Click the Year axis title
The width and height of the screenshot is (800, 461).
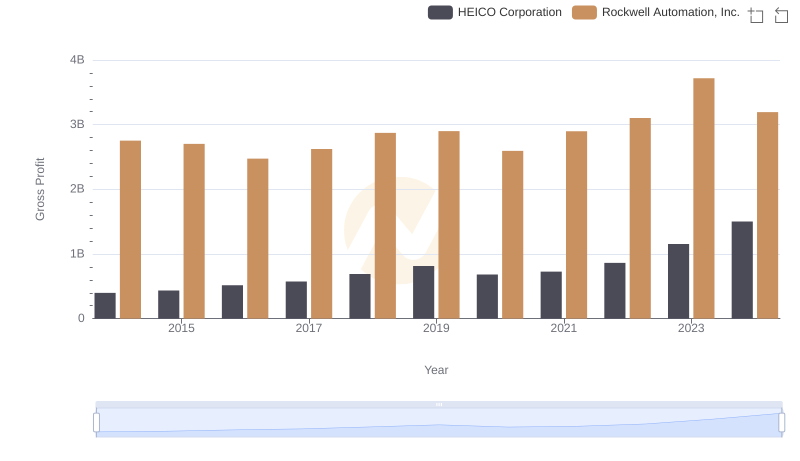point(436,370)
